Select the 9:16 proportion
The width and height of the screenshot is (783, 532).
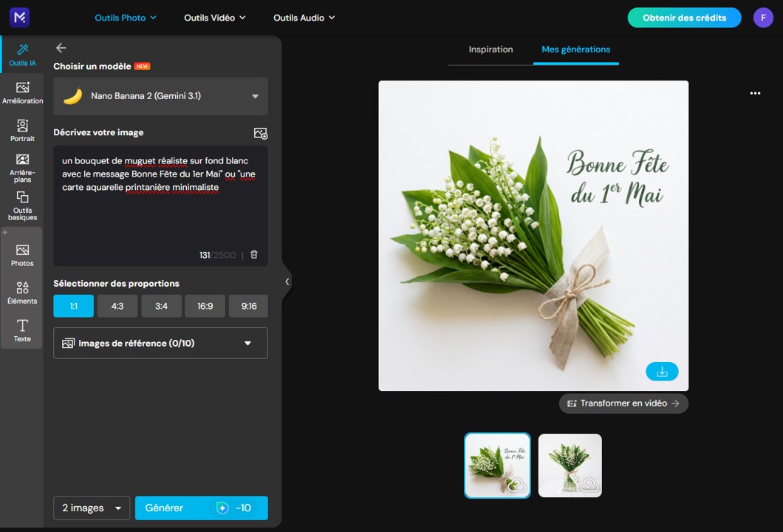pyautogui.click(x=249, y=306)
